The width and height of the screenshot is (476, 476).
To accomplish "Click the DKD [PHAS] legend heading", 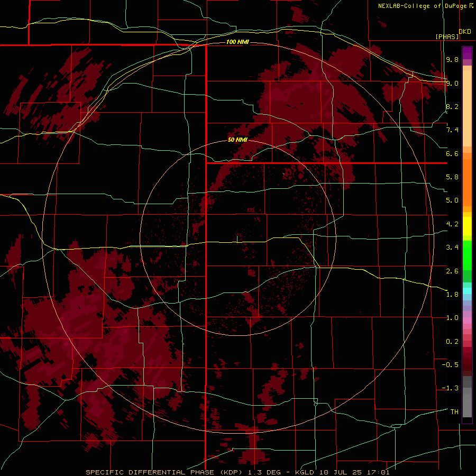I will [453, 34].
